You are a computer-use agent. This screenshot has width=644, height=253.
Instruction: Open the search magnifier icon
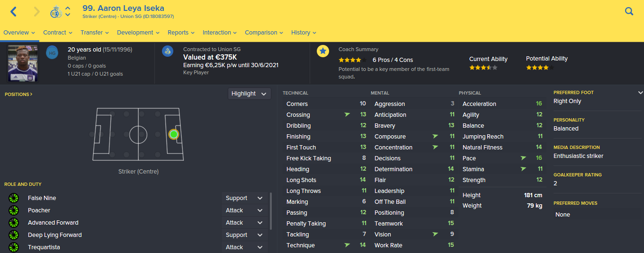tap(629, 11)
